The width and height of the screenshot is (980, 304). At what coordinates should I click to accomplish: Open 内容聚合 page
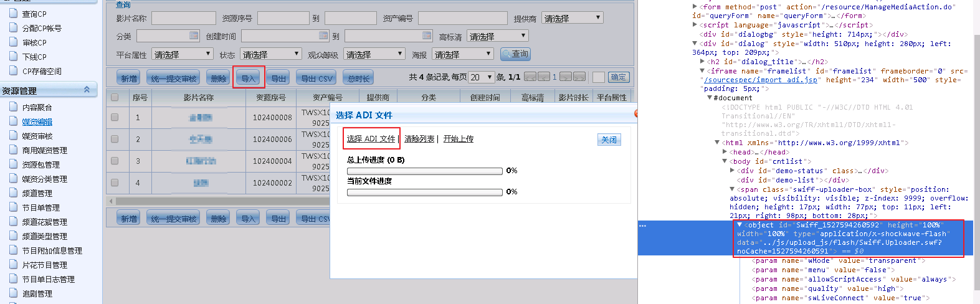pos(37,107)
